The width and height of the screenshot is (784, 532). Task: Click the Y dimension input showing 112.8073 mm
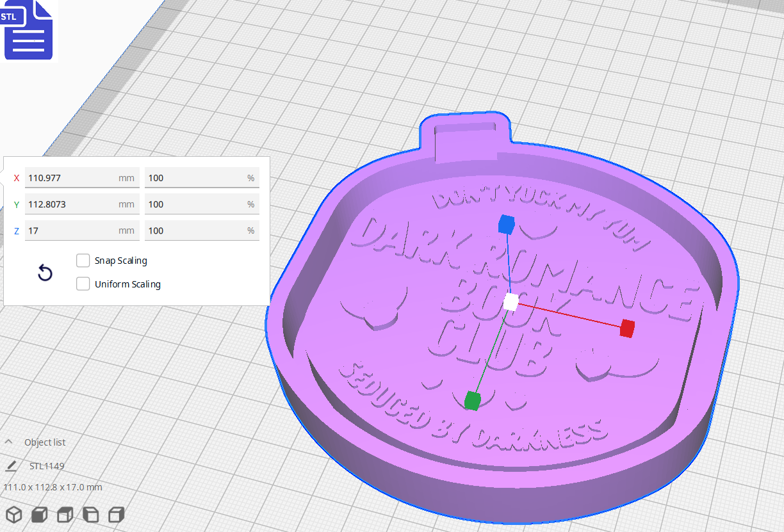pos(82,204)
